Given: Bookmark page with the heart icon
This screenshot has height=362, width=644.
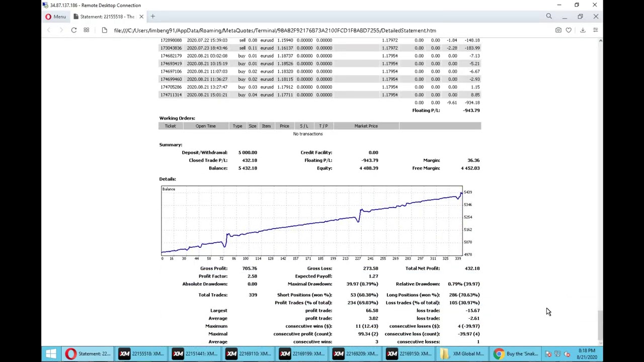Looking at the screenshot, I should tap(569, 30).
